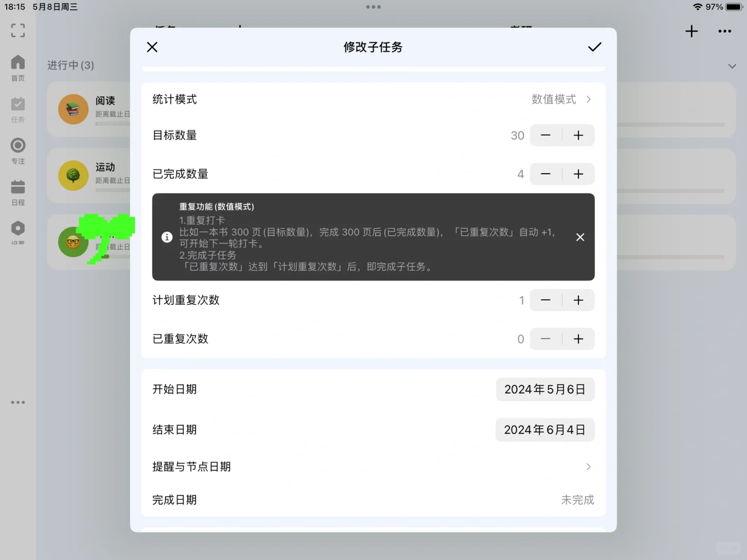747x560 pixels.
Task: Decrease 已完成数量 with the minus stepper
Action: click(x=545, y=174)
